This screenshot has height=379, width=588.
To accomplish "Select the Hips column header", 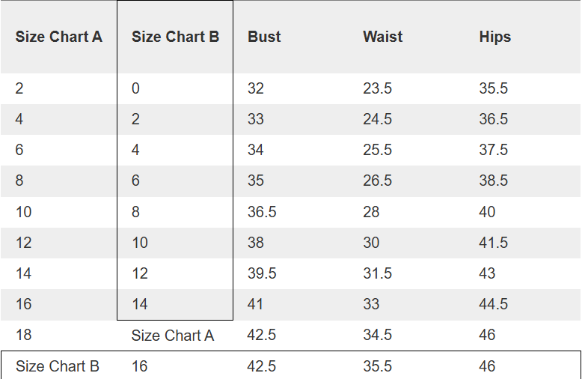I will coord(495,37).
